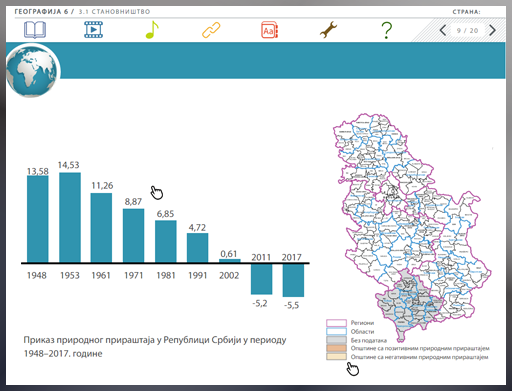Click the Области legend label

[362, 331]
